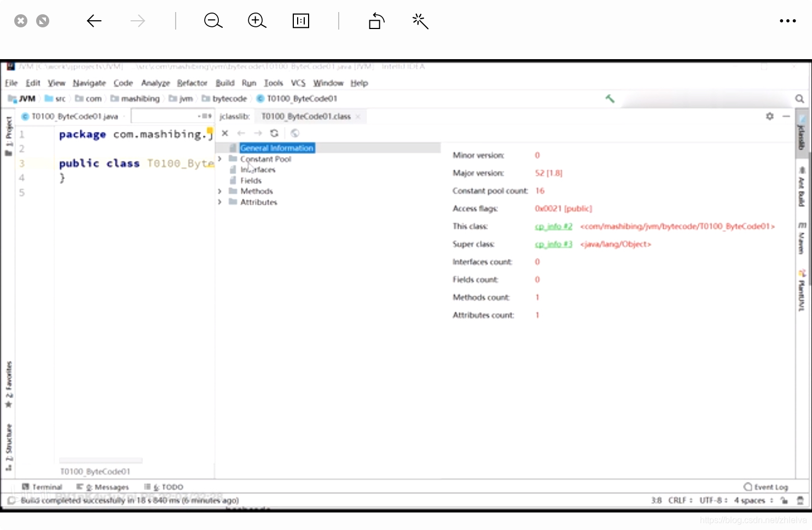
Task: Click the editor tab list dropdown
Action: [x=205, y=116]
